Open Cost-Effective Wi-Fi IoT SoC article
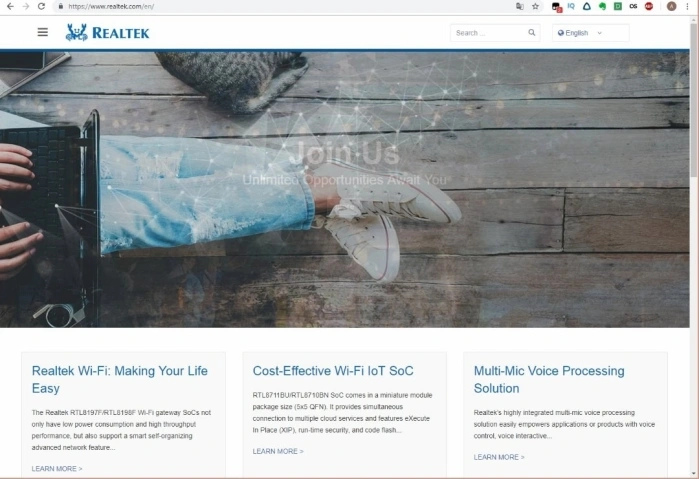This screenshot has width=699, height=479. (x=333, y=371)
